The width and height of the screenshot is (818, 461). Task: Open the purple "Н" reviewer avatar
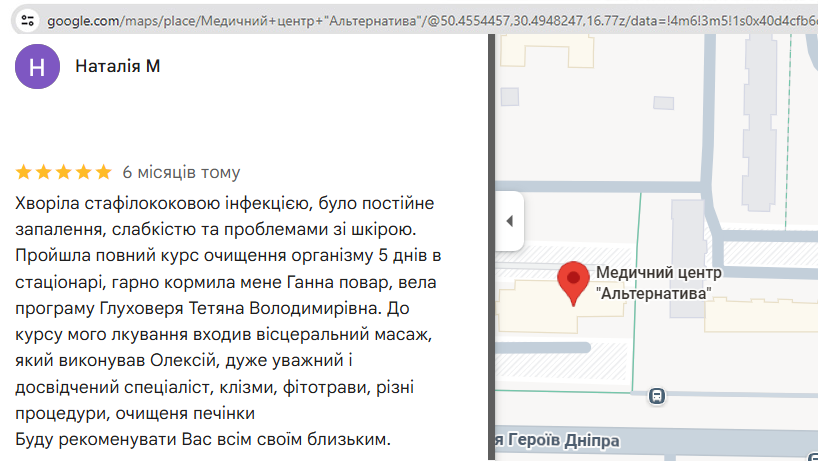38,66
